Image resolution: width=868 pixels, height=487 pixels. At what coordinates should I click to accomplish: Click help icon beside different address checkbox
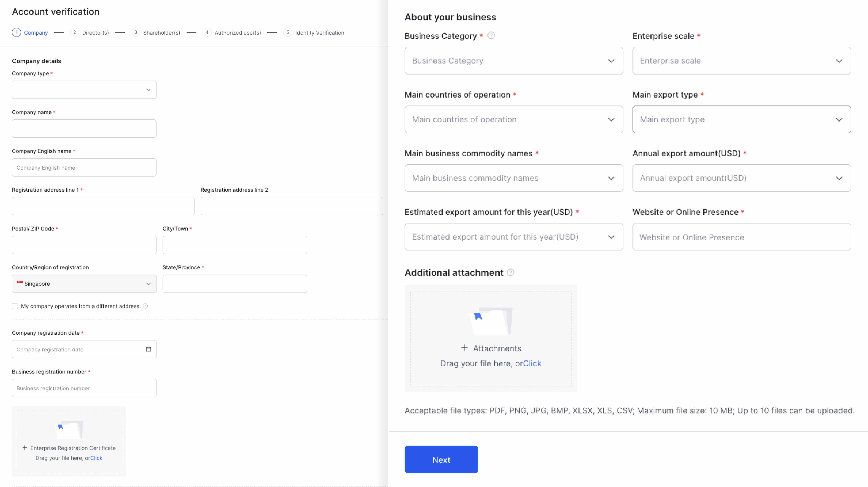[145, 306]
